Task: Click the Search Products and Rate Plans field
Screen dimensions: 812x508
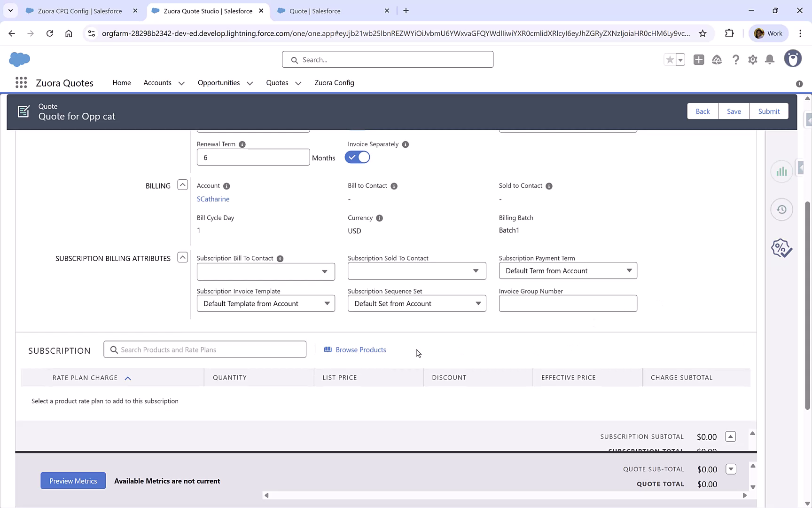Action: click(205, 349)
